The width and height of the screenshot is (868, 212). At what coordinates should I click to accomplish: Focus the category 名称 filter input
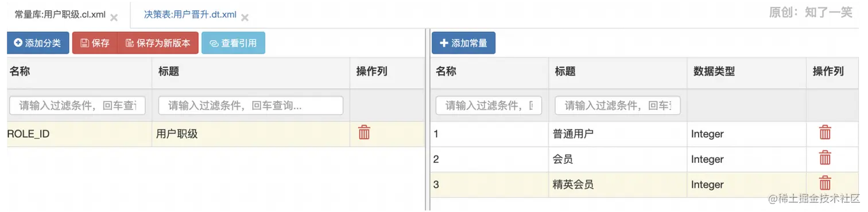pos(77,105)
